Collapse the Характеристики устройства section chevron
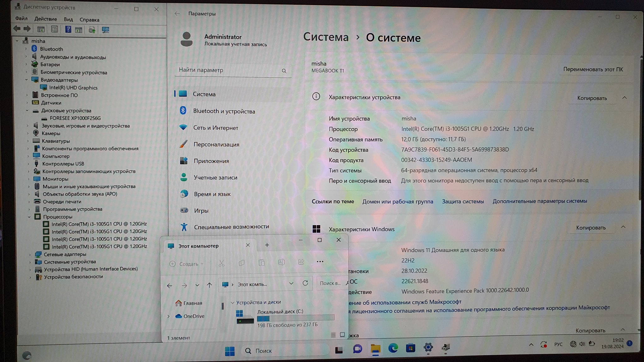This screenshot has width=644, height=362. tap(624, 98)
